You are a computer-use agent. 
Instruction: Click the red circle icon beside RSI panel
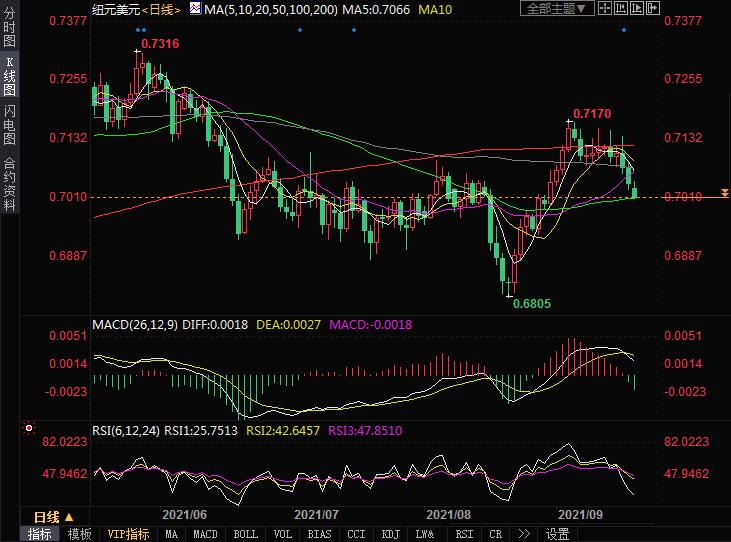point(29,430)
